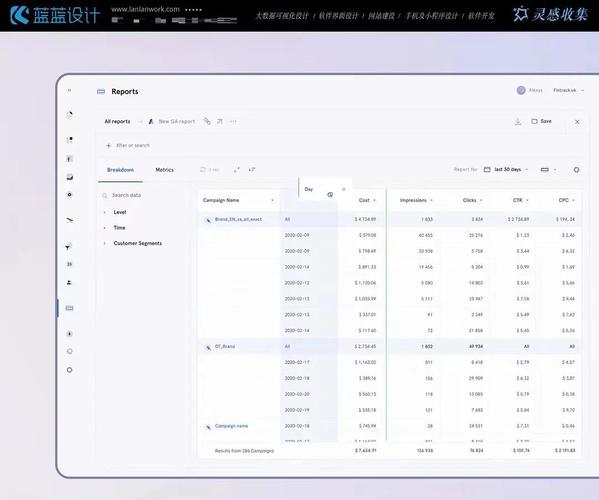Screen dimensions: 599x500
Task: Click the Search data field
Action: click(x=126, y=195)
